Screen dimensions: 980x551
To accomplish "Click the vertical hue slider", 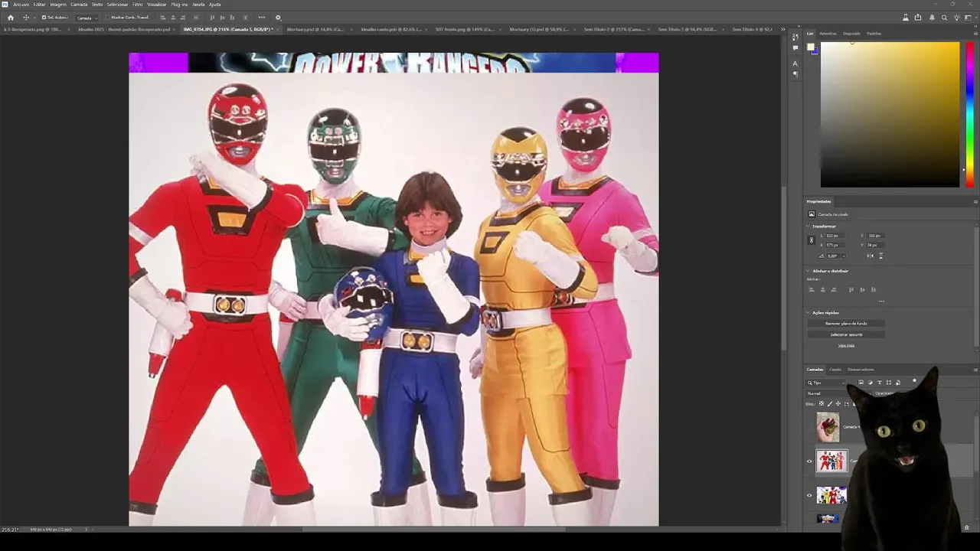I will tap(969, 114).
